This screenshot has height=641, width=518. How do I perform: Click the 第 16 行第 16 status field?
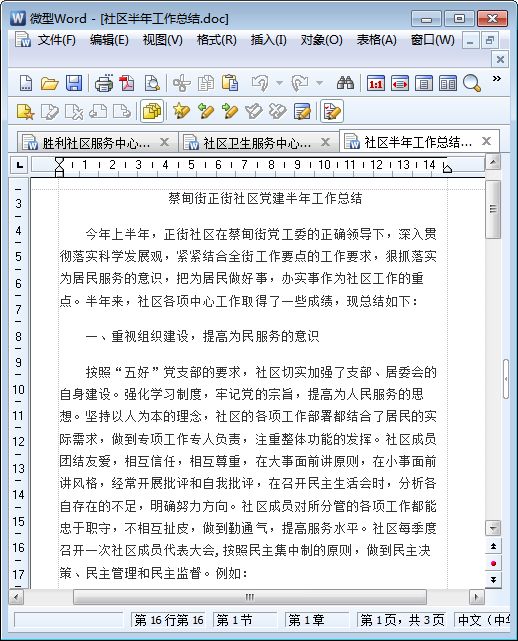point(168,620)
